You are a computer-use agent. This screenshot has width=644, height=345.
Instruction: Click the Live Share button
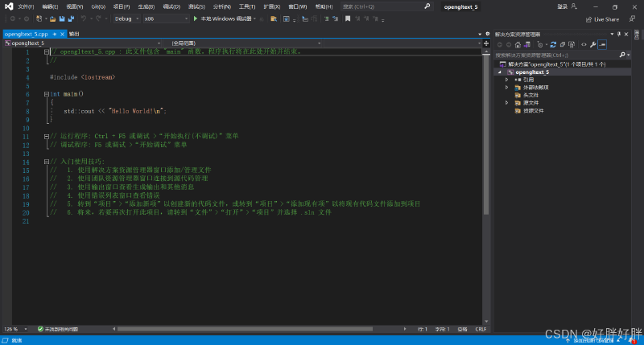pos(602,19)
